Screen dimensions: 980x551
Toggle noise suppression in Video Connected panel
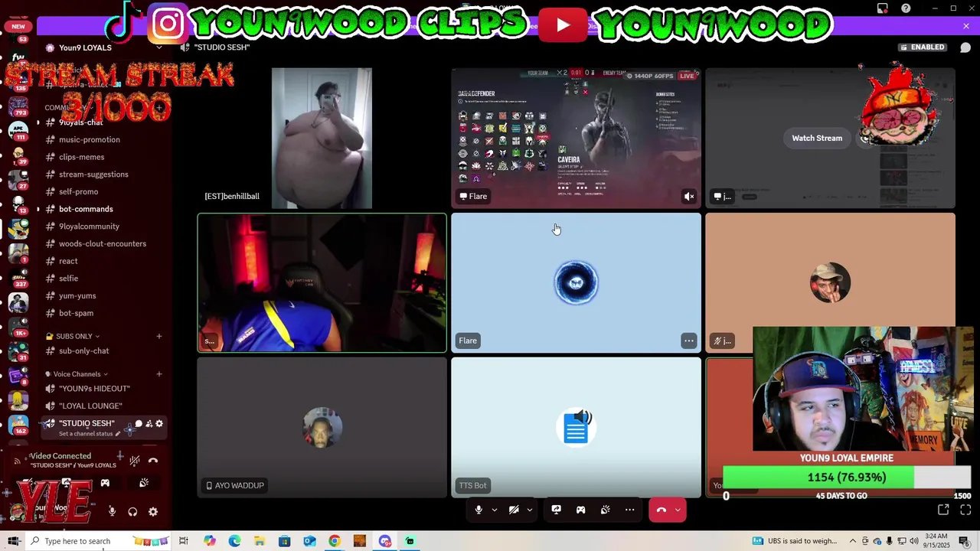135,460
